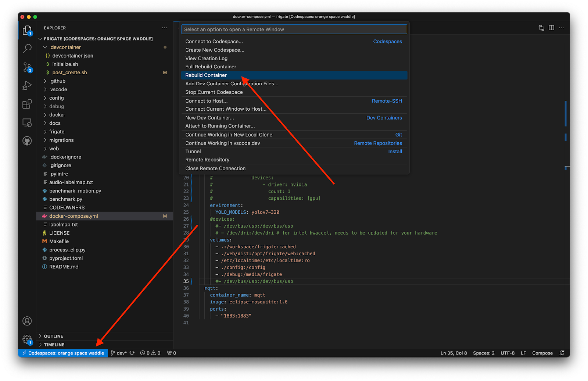Click UTF-8 encoding in status bar
Viewport: 588px width, 381px height.
[x=508, y=353]
